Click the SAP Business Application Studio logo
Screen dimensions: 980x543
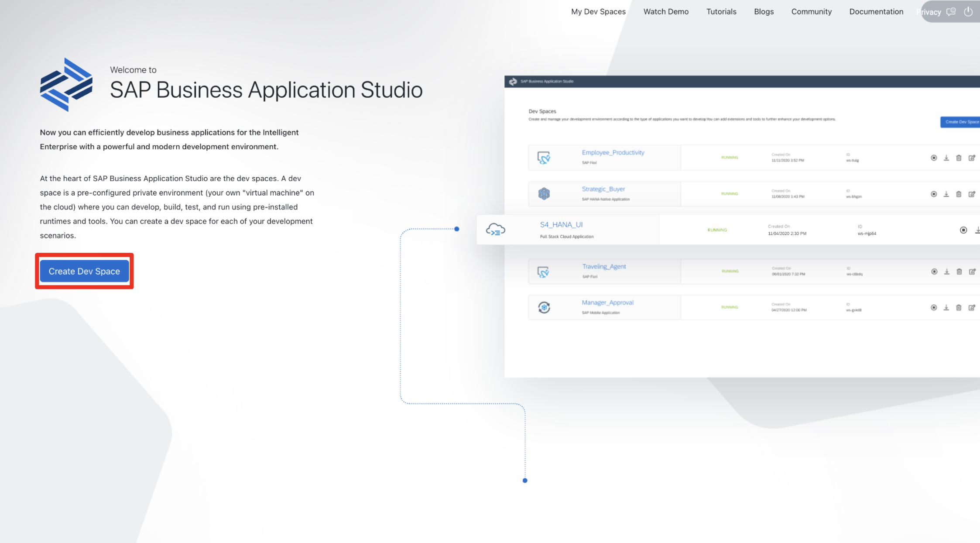tap(66, 85)
